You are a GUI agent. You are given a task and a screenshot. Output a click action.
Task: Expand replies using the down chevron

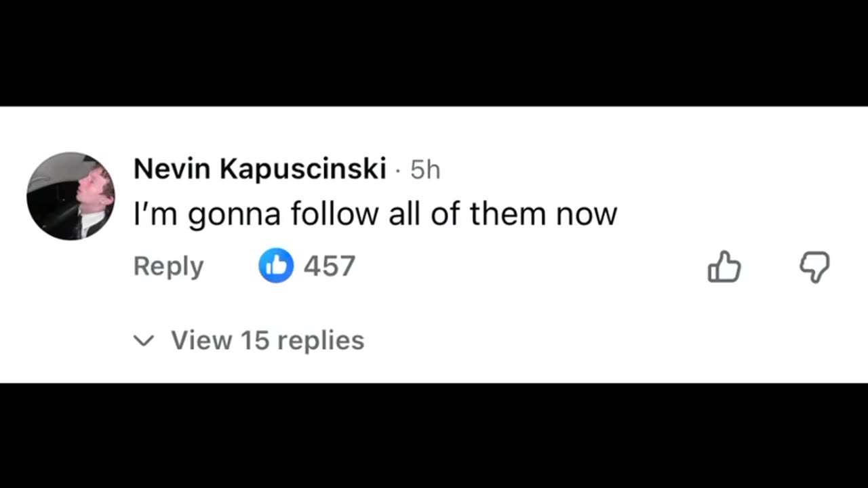[x=144, y=340]
